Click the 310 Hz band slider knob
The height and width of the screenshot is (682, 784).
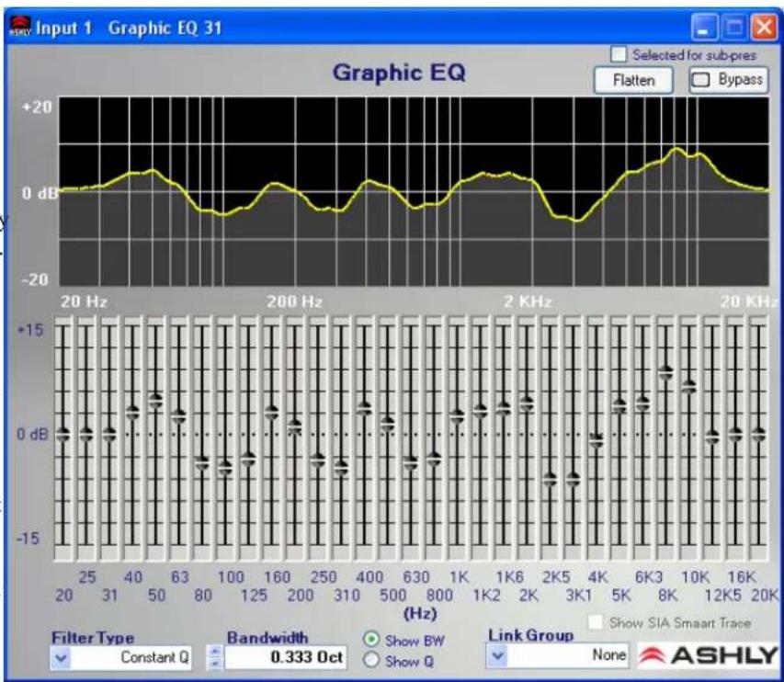coord(342,468)
